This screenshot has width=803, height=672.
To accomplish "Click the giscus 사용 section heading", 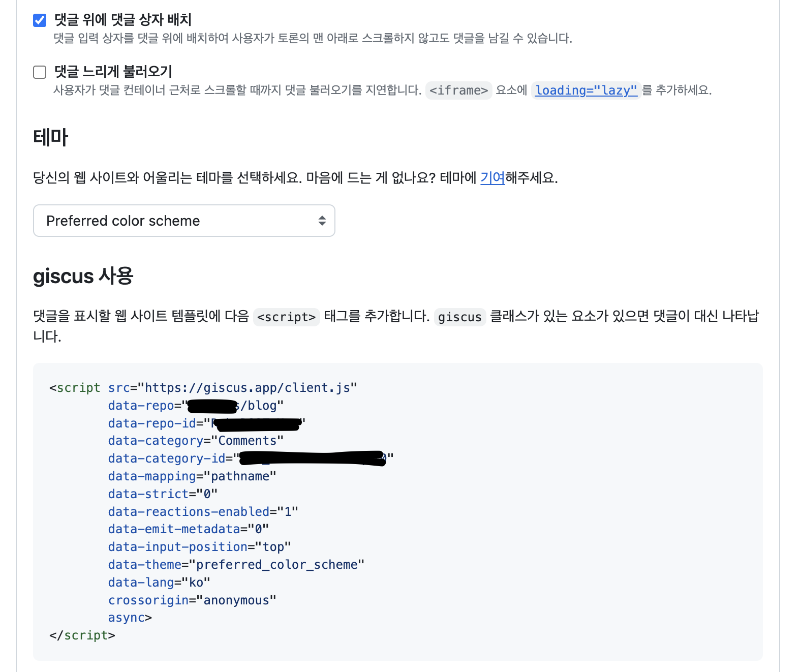I will 83,277.
